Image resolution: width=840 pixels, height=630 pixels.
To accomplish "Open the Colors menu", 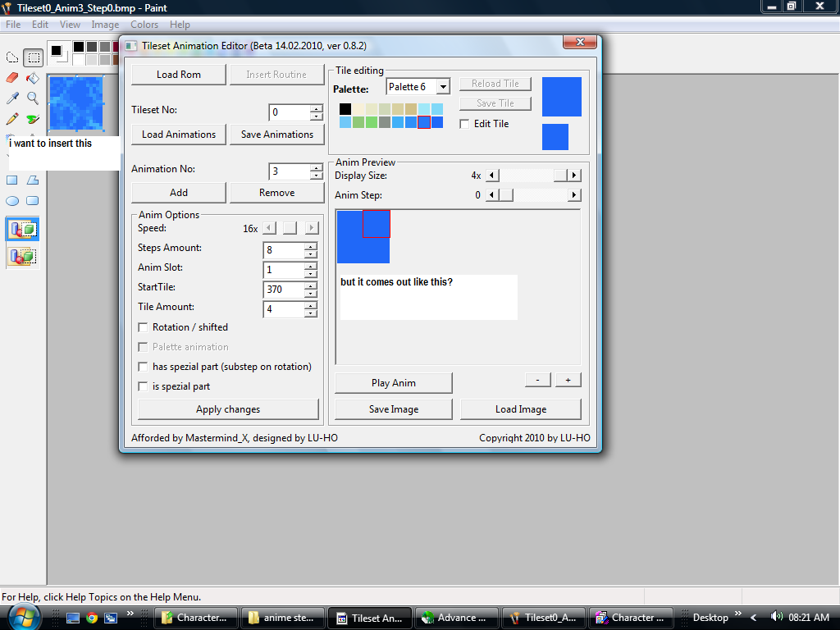I will point(144,25).
